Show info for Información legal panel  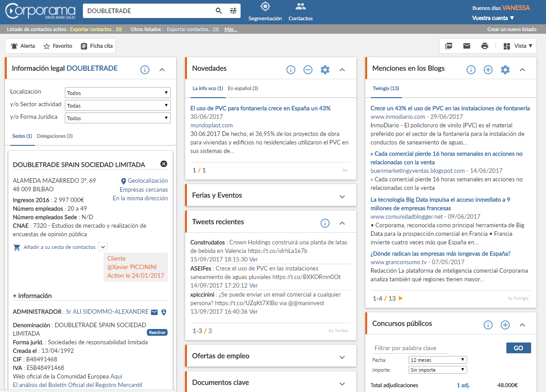(x=145, y=70)
